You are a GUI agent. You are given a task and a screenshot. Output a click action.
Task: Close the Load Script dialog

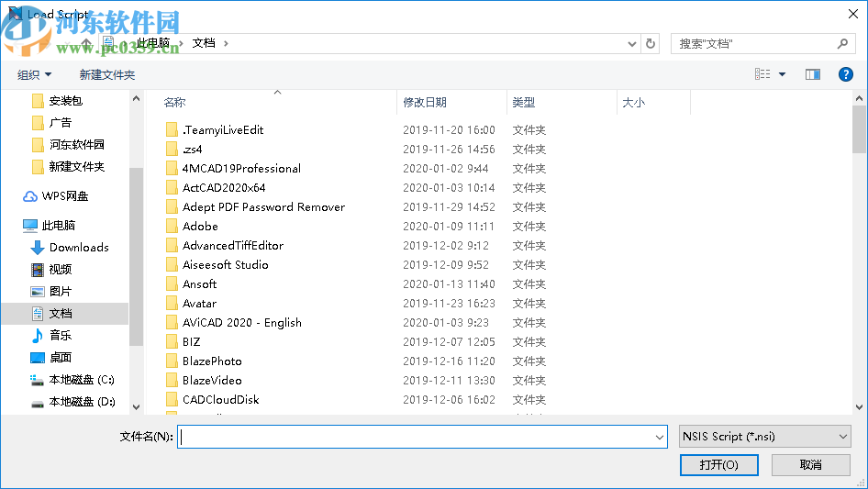point(853,14)
